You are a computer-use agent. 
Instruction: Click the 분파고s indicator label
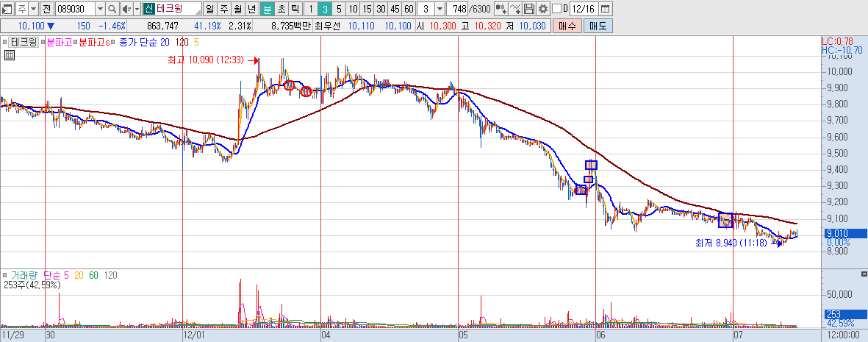(x=94, y=42)
